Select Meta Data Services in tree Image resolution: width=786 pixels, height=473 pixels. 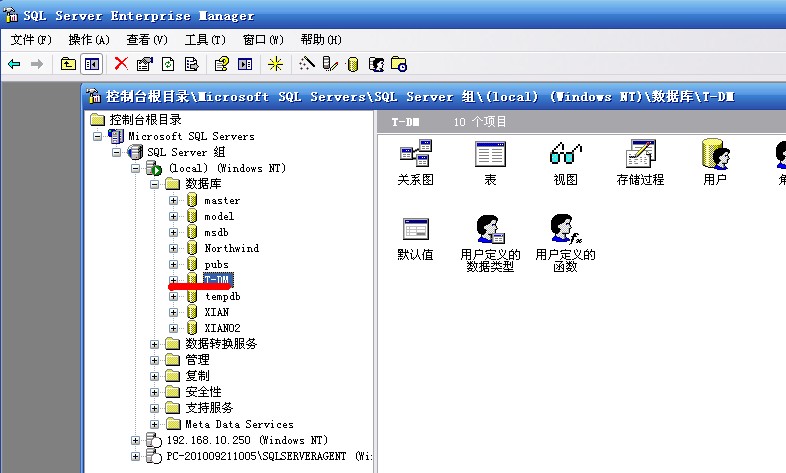pos(239,424)
